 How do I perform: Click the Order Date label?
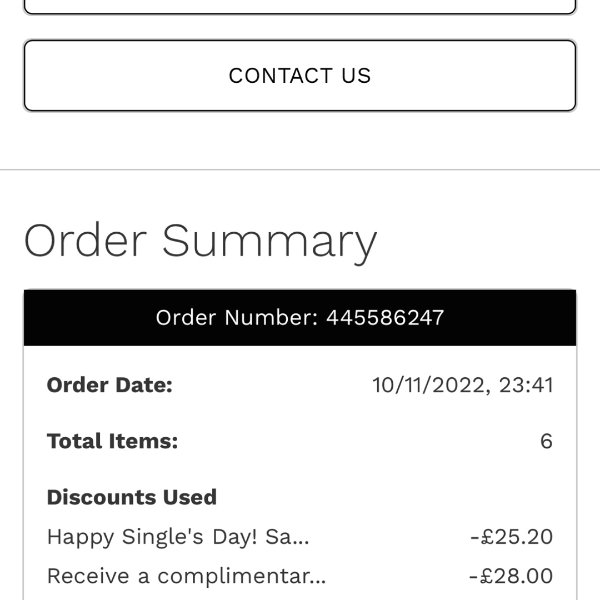pos(110,385)
